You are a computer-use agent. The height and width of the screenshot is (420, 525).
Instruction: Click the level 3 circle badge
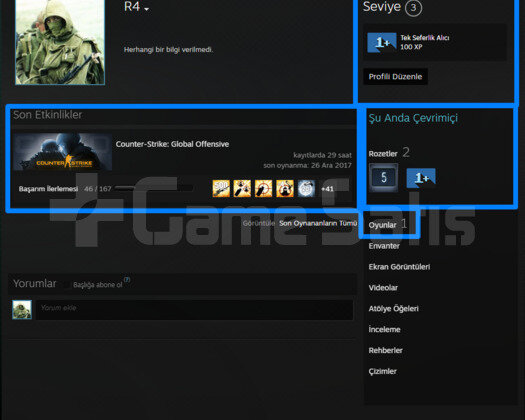point(414,7)
